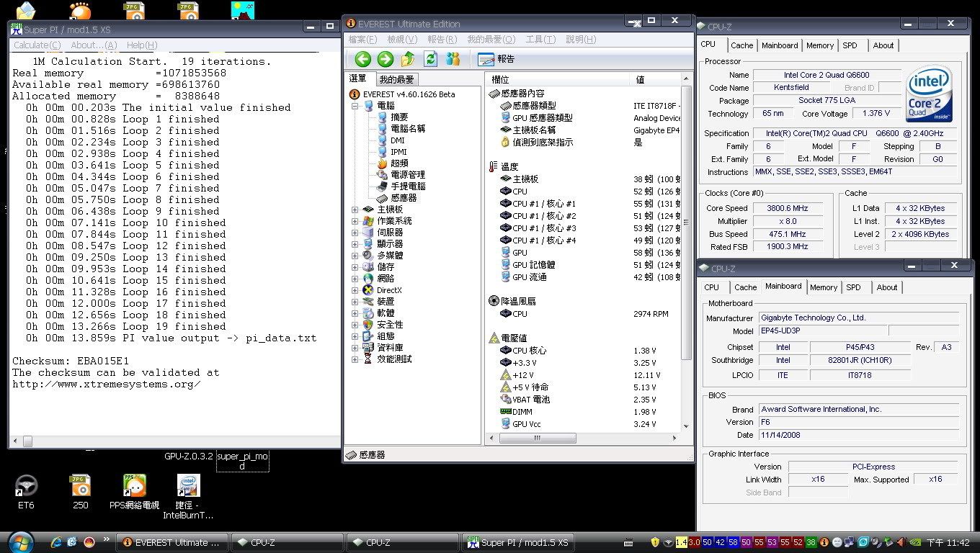
Task: Click EVEREST v4.60.1626 Beta root node
Action: coord(409,94)
